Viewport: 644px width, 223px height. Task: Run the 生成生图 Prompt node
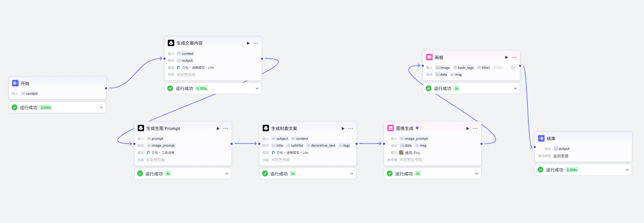pyautogui.click(x=218, y=129)
